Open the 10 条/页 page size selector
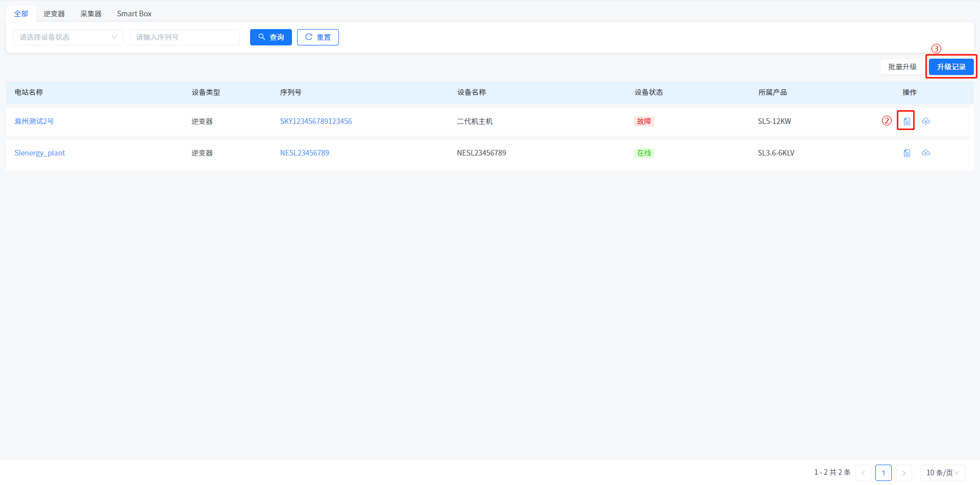 (942, 473)
